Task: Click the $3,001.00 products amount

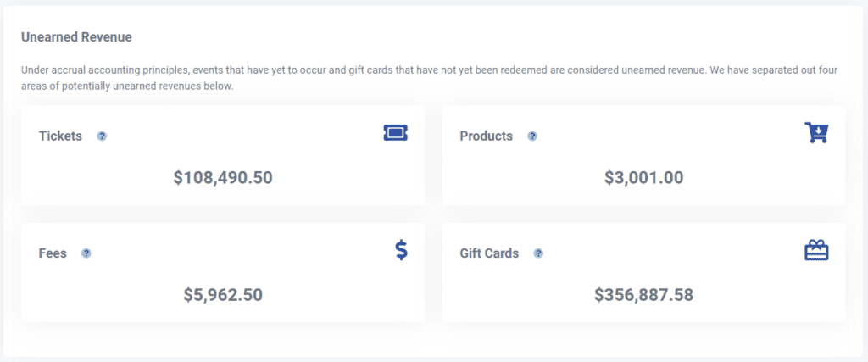Action: [x=643, y=178]
